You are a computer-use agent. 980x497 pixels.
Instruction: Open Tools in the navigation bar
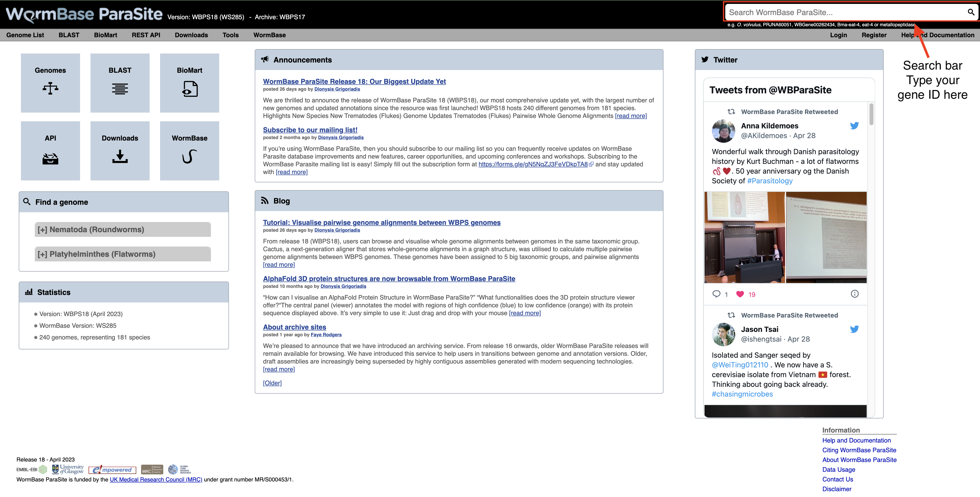coord(231,35)
